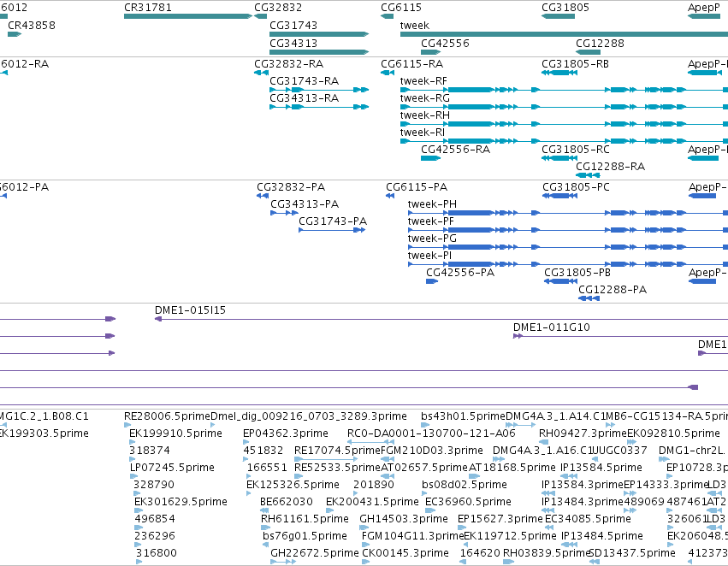
Task: Click the GH22672.5prime EST label
Action: (315, 552)
